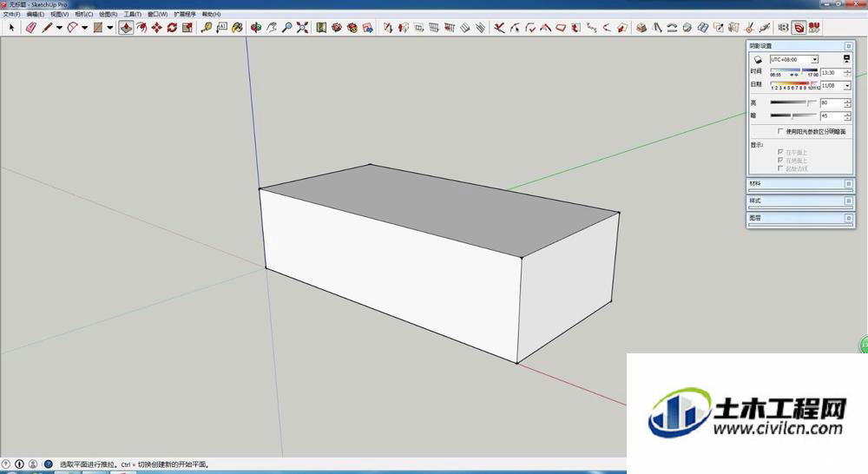Toggle the 'on faces' display checkbox
The width and height of the screenshot is (868, 474).
tap(780, 152)
